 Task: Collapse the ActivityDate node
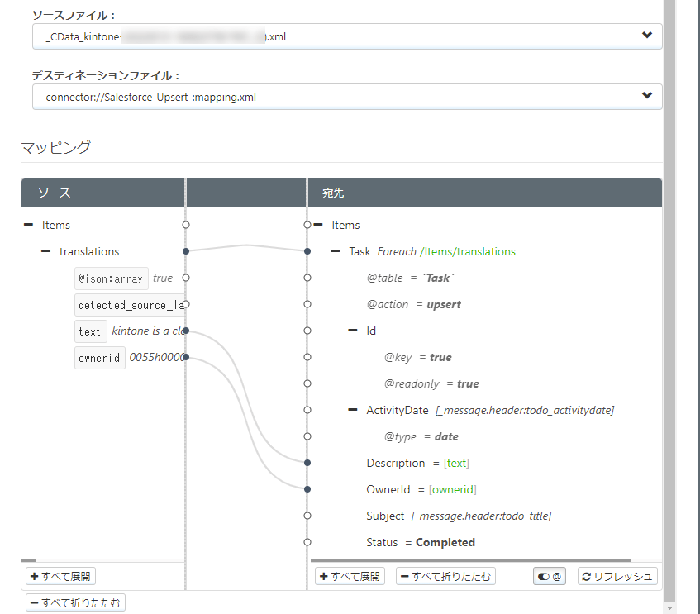(353, 410)
